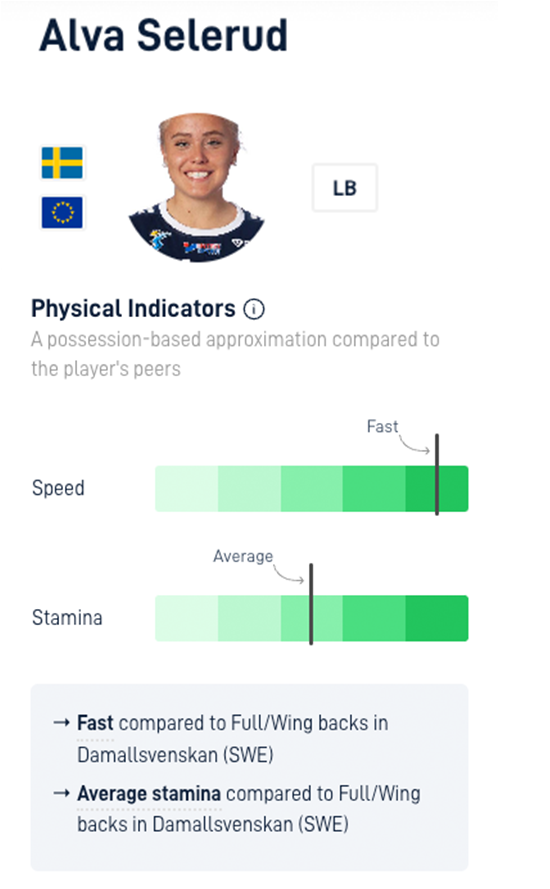Click the arrow icon beside Fast summary
550x889 pixels.
[61, 723]
